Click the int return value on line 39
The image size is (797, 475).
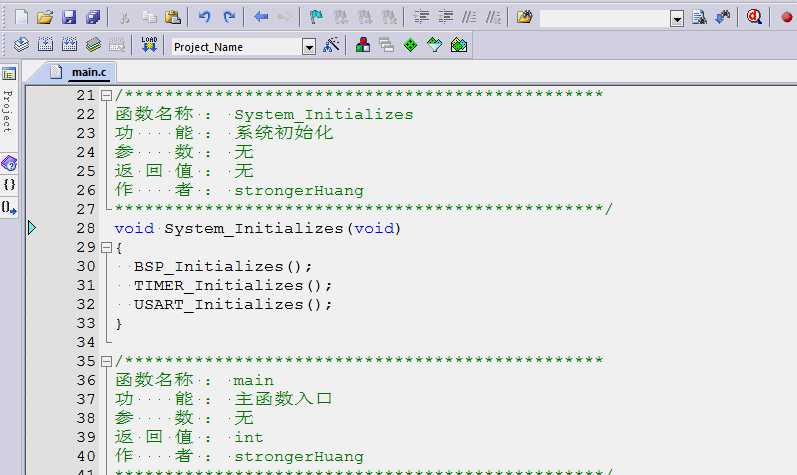pos(249,437)
